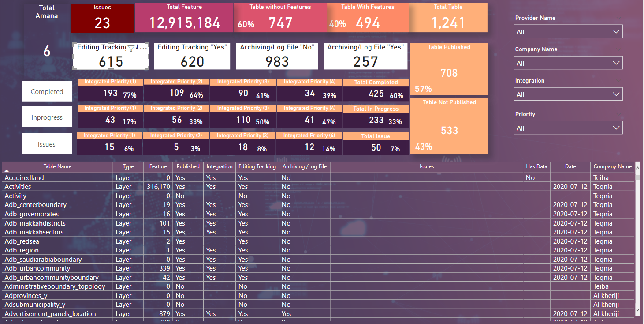Sort by the Company Name column header
The width and height of the screenshot is (644, 324).
[x=613, y=166]
